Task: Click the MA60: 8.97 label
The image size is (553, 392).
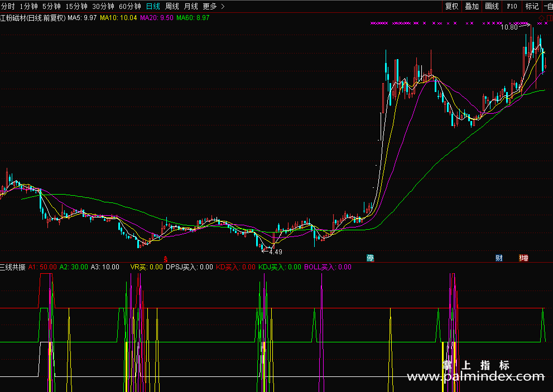Action: tap(193, 18)
